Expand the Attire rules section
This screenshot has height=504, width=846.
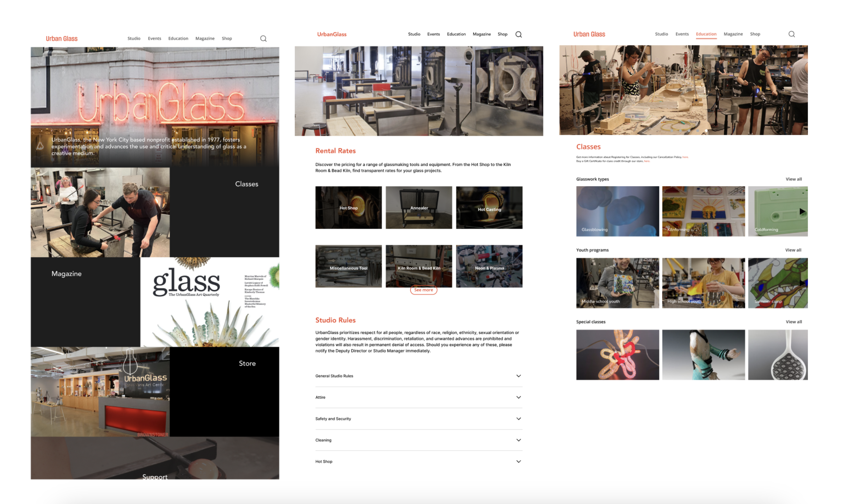[x=519, y=397]
